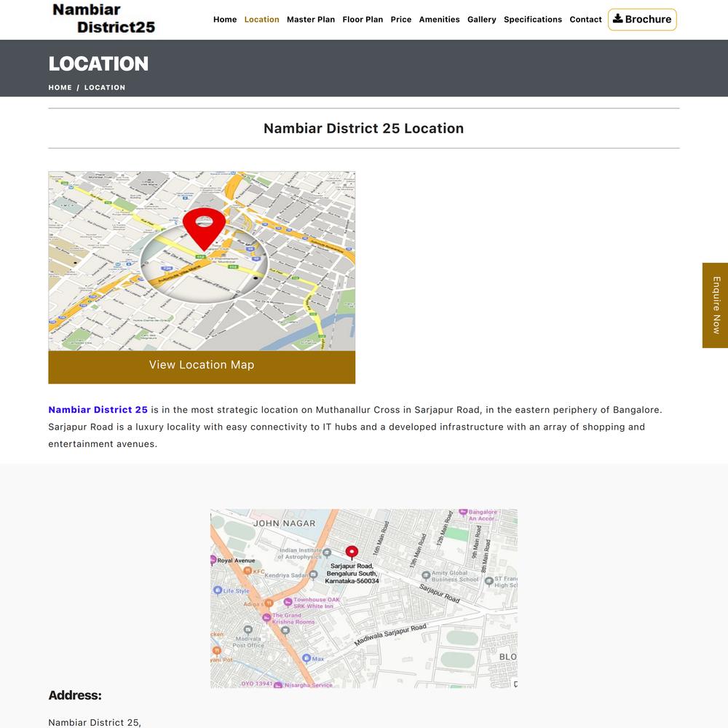
Task: Click the Life Style store marker
Action: (x=217, y=590)
